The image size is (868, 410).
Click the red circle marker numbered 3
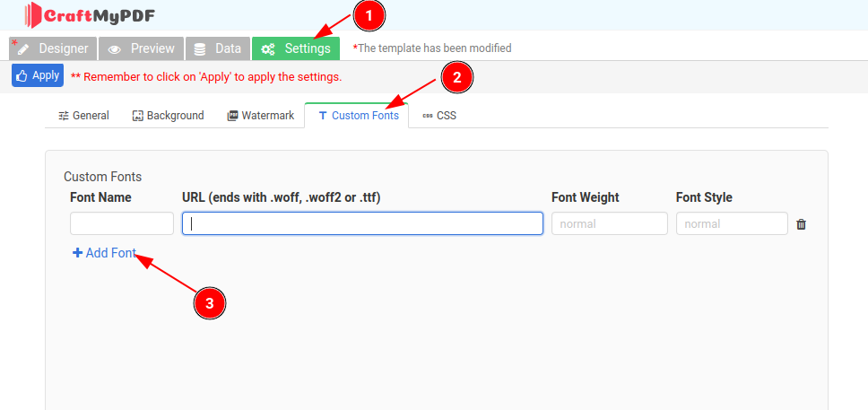pyautogui.click(x=210, y=303)
